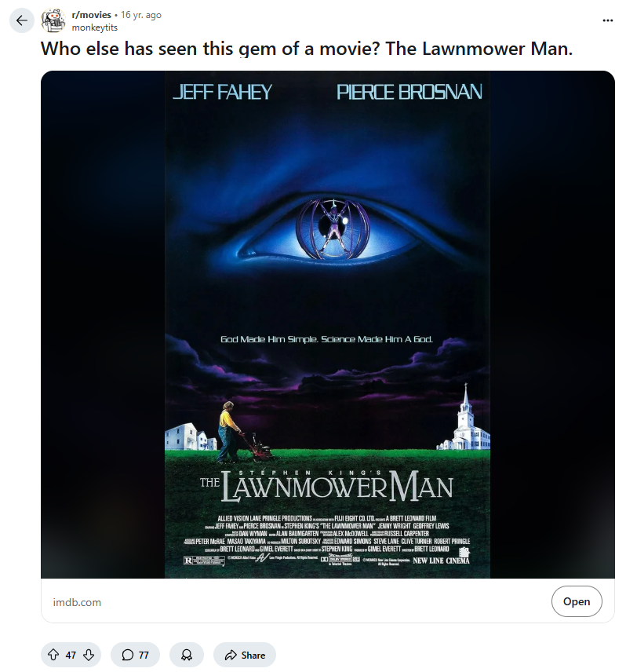Downvote The Lawnmower Man post
The image size is (626, 672).
click(89, 655)
